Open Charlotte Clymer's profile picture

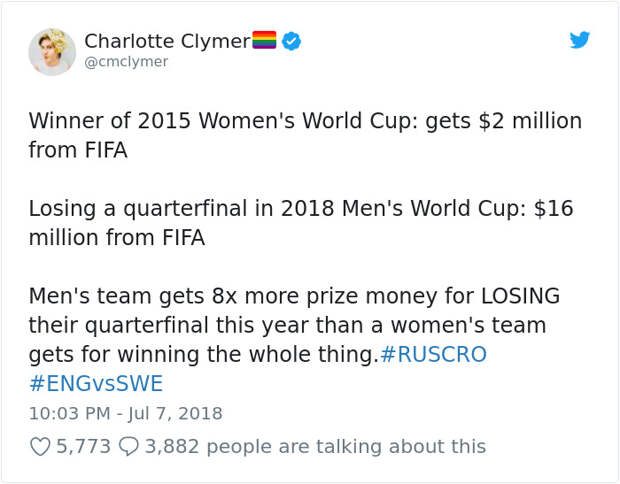52,52
